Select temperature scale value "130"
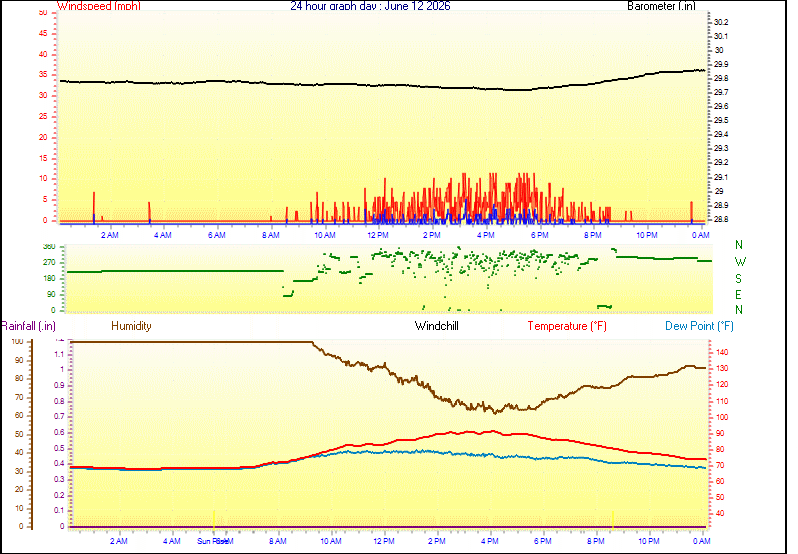798x554 pixels. [722, 368]
